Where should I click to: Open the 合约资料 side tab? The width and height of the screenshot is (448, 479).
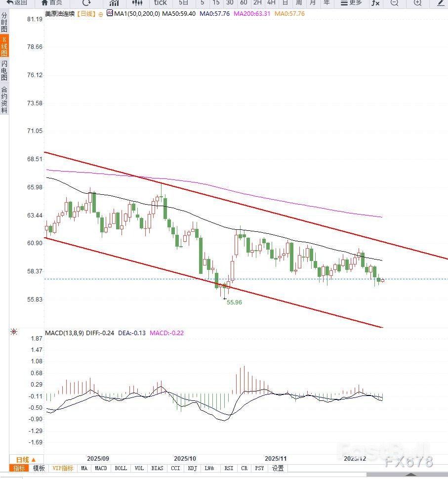[4, 100]
